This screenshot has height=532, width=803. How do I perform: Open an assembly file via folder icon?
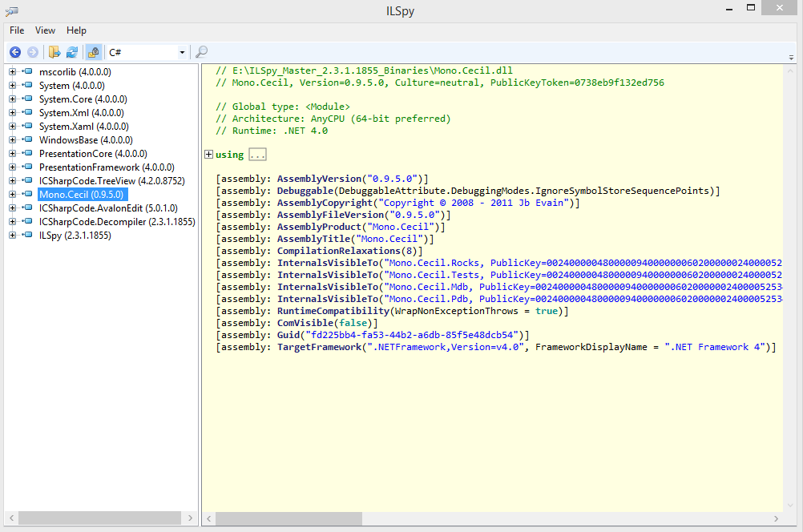coord(54,52)
